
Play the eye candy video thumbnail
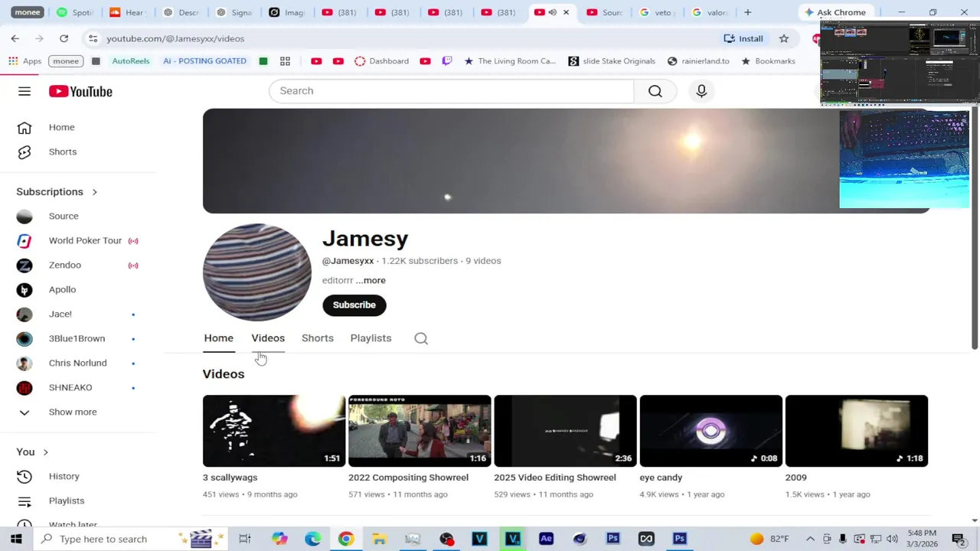tap(710, 431)
